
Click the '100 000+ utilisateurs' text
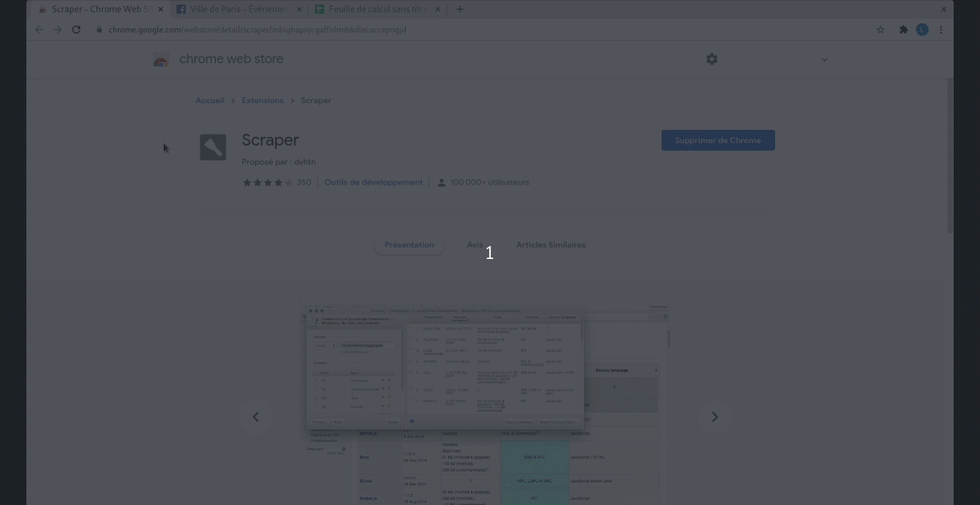coord(489,182)
